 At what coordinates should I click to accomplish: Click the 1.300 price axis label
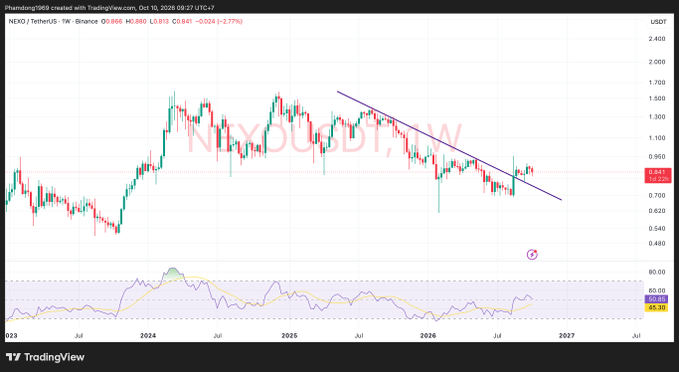(x=657, y=116)
